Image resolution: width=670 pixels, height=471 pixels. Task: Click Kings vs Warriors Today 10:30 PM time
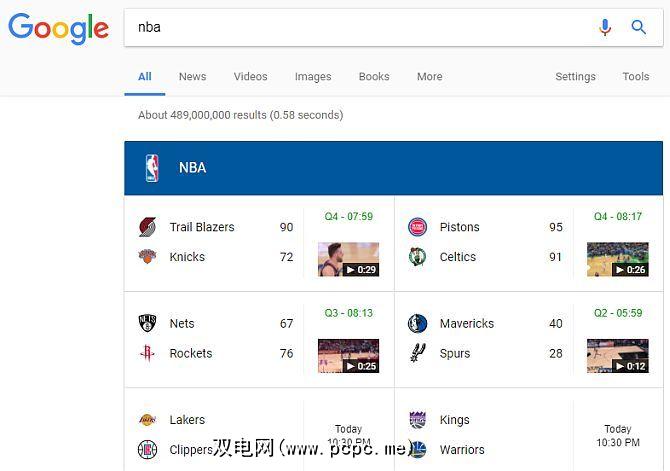point(618,435)
